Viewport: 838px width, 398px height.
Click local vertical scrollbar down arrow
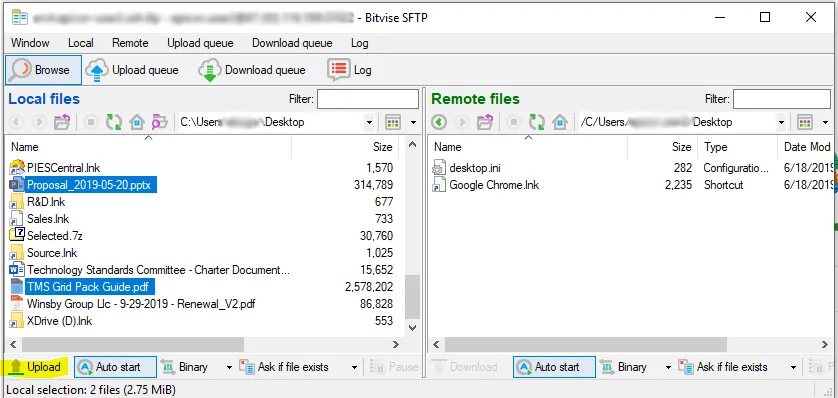pyautogui.click(x=413, y=327)
